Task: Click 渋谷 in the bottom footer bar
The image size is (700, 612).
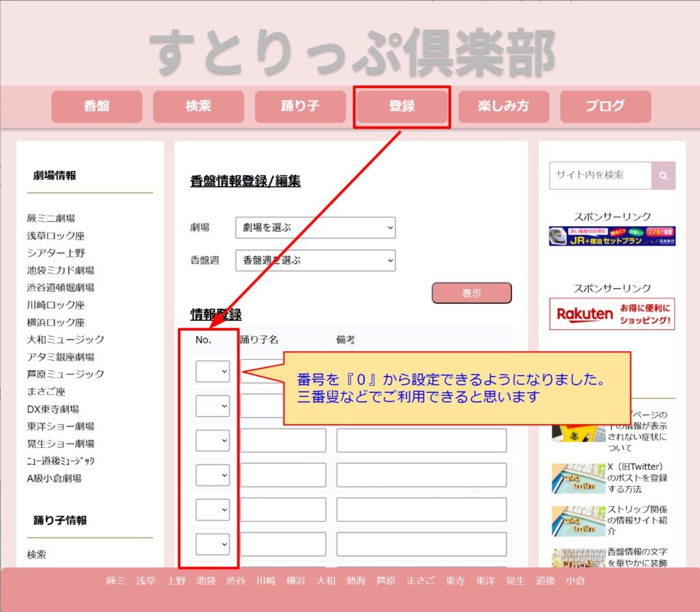Action: pyautogui.click(x=236, y=581)
